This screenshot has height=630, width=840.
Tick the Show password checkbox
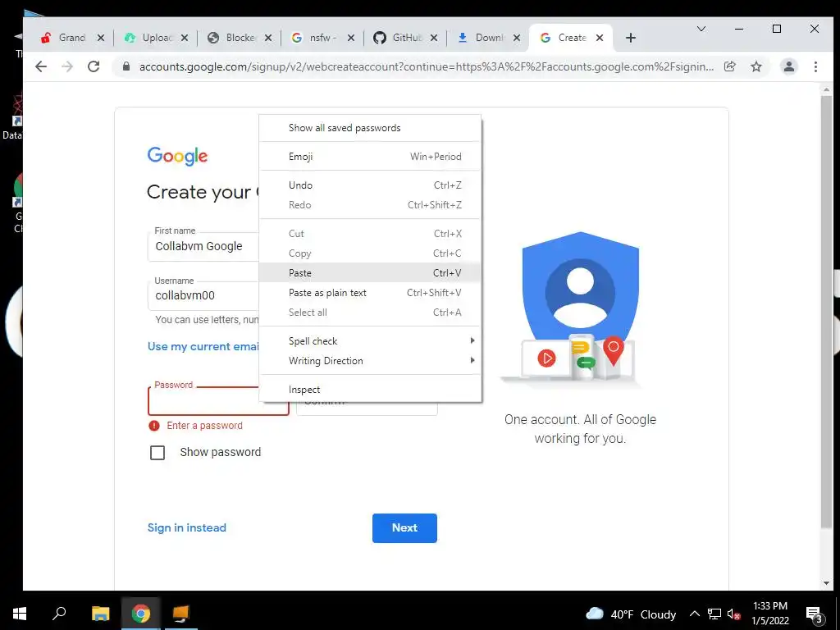click(157, 453)
